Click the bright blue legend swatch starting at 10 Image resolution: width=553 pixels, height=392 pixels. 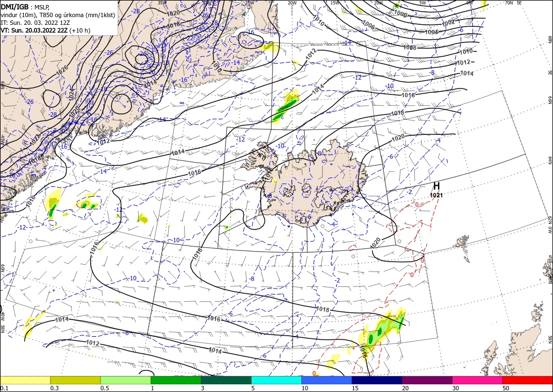tap(327, 380)
